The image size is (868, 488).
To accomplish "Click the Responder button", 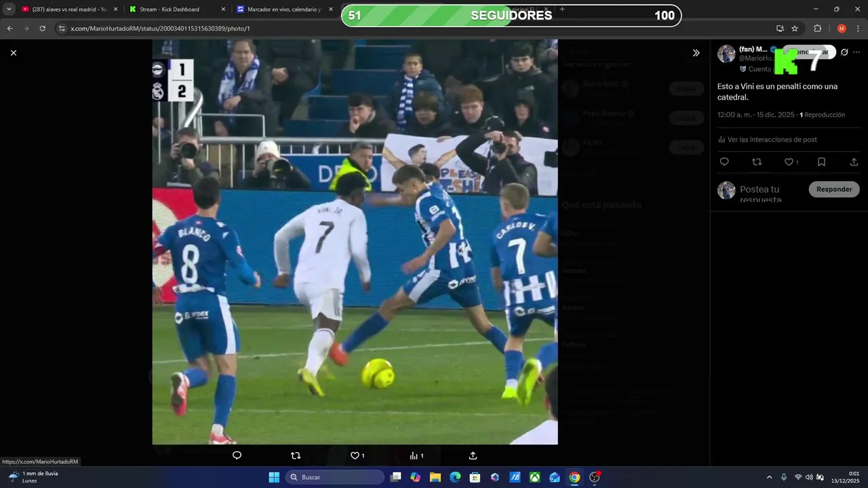I will pyautogui.click(x=834, y=189).
